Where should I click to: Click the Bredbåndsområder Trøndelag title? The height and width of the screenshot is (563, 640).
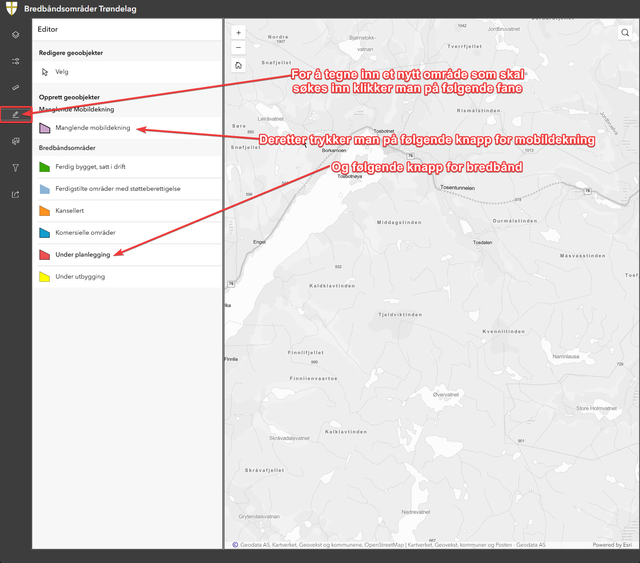click(80, 9)
